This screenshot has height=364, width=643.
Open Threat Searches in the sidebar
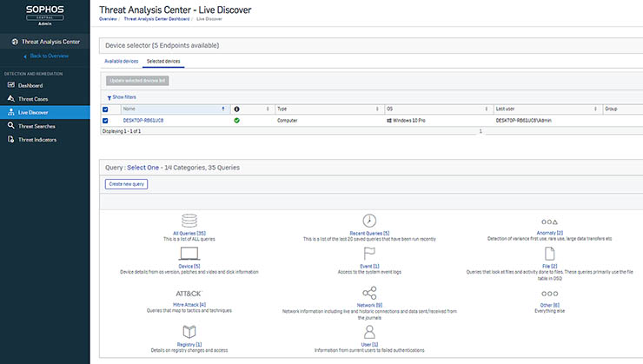coord(36,126)
